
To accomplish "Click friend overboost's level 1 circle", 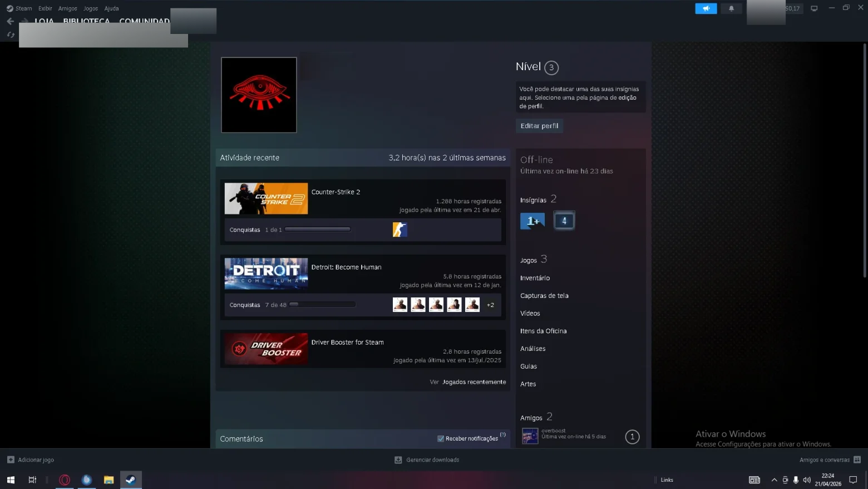I will [632, 437].
